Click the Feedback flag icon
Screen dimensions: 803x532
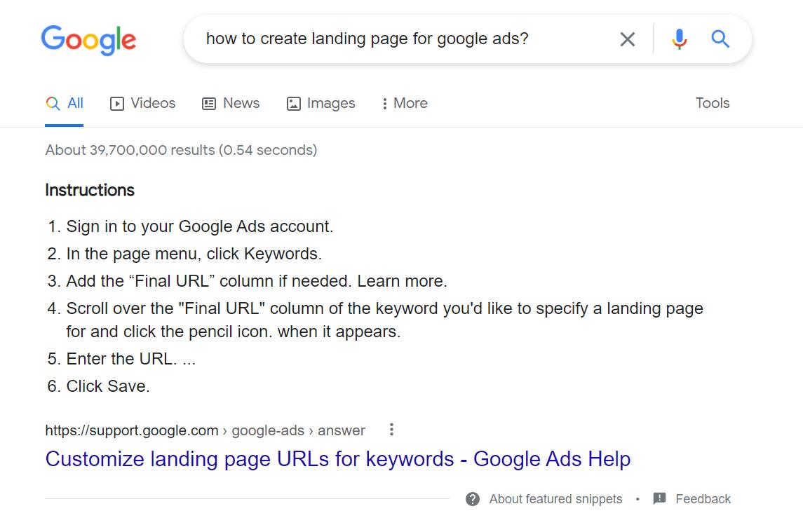pos(659,498)
